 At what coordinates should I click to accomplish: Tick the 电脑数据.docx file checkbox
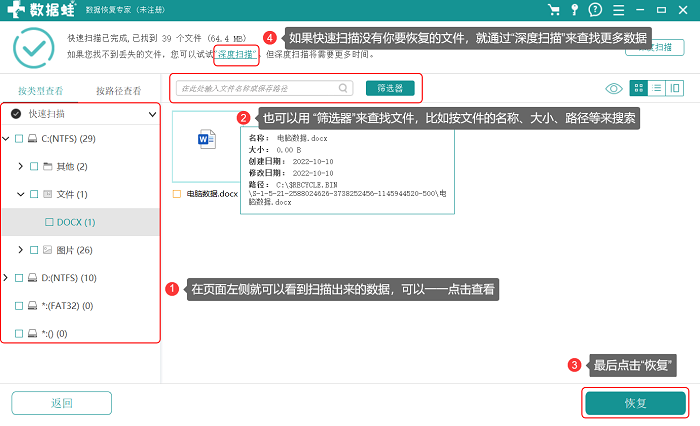click(x=177, y=194)
